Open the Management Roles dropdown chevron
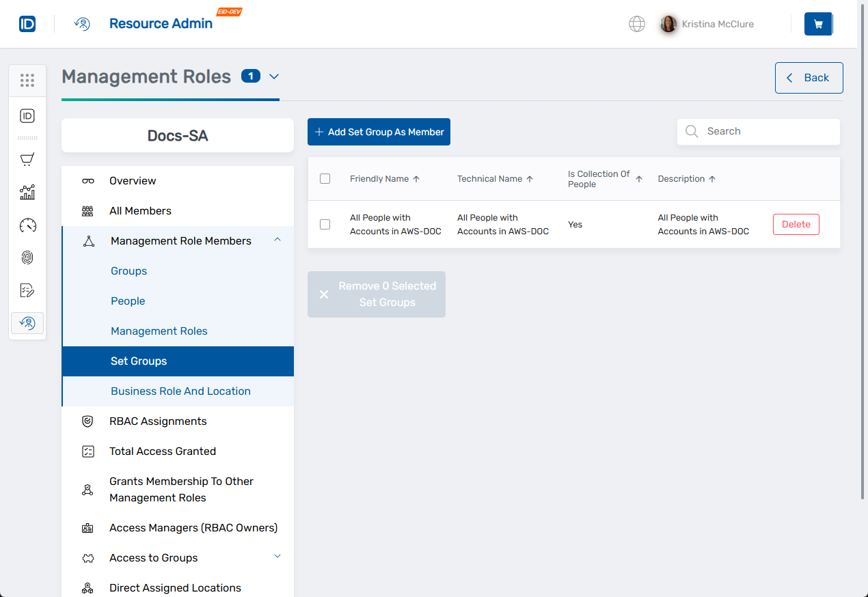The image size is (868, 597). [273, 77]
